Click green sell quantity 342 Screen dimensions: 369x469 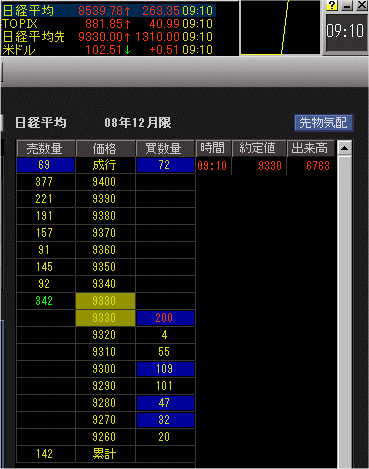[46, 301]
